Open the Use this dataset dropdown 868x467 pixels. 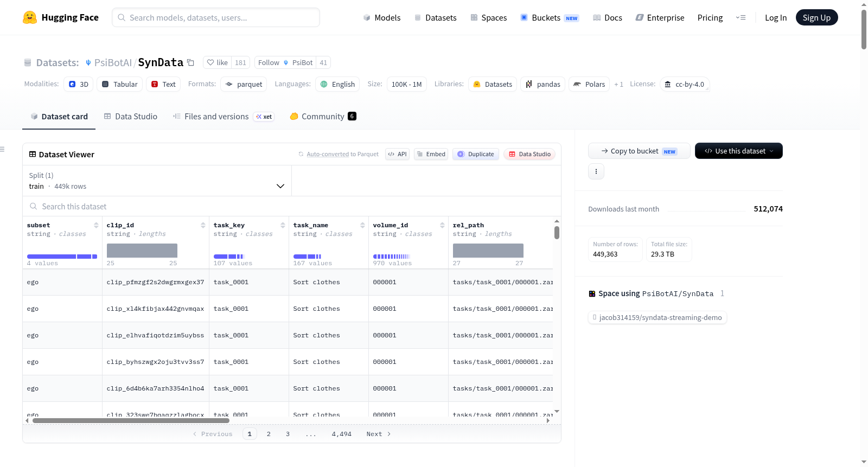click(739, 151)
